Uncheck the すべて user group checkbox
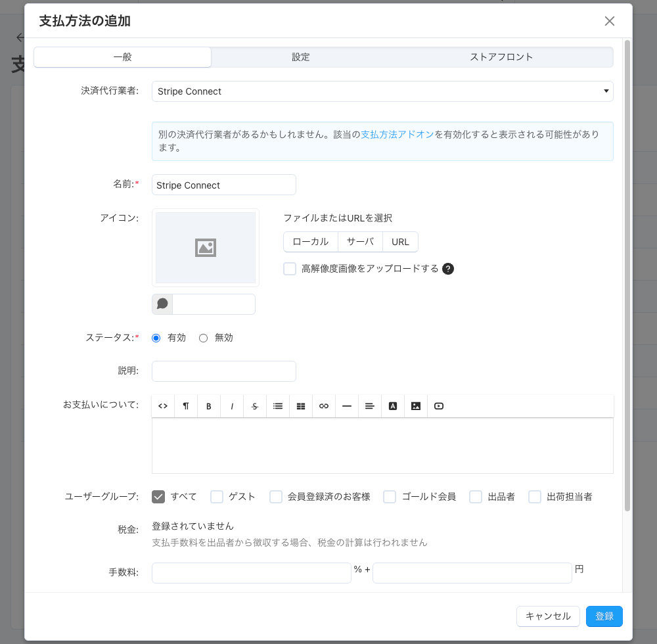The image size is (657, 644). 158,496
